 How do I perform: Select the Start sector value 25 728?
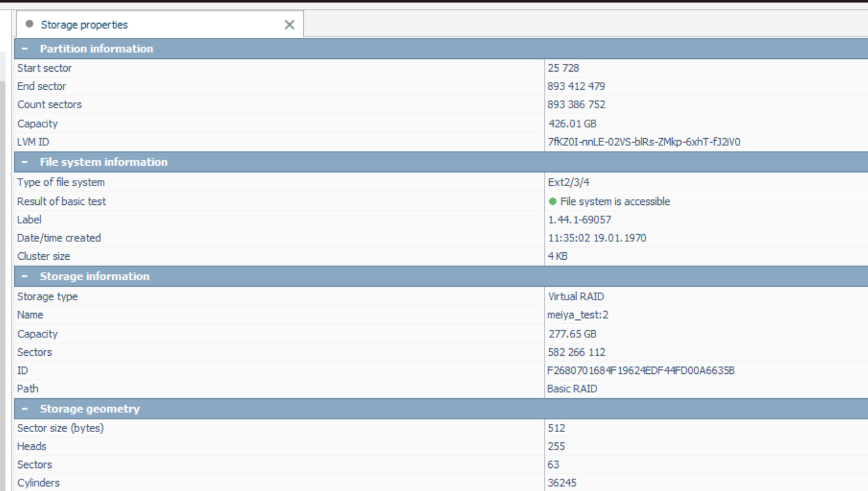click(563, 68)
